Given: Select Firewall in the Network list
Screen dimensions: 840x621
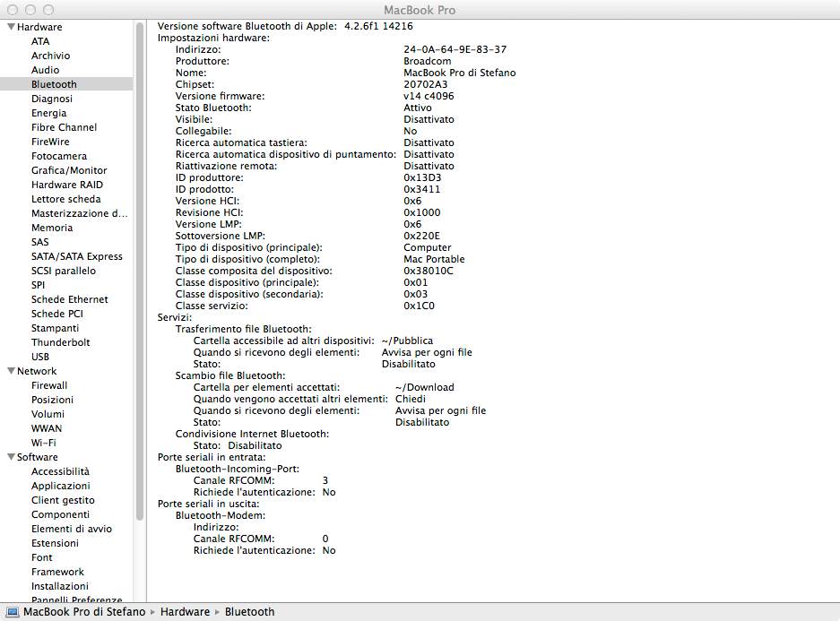Looking at the screenshot, I should tap(50, 385).
